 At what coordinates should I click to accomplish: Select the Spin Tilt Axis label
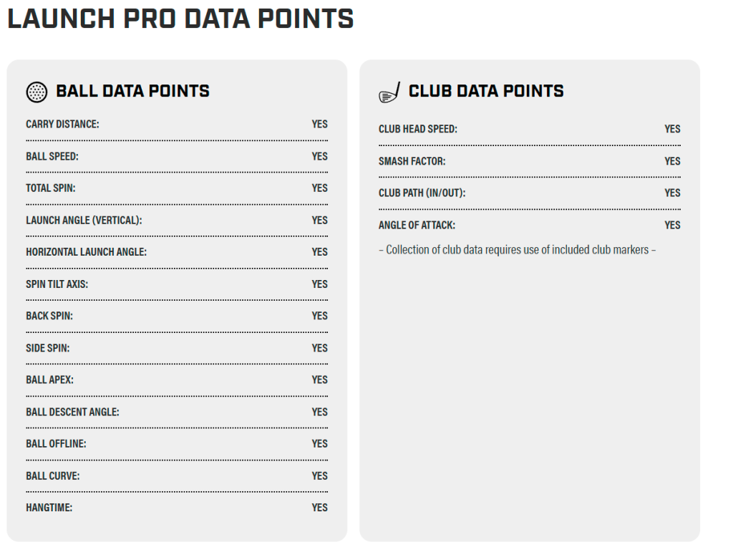pyautogui.click(x=57, y=284)
